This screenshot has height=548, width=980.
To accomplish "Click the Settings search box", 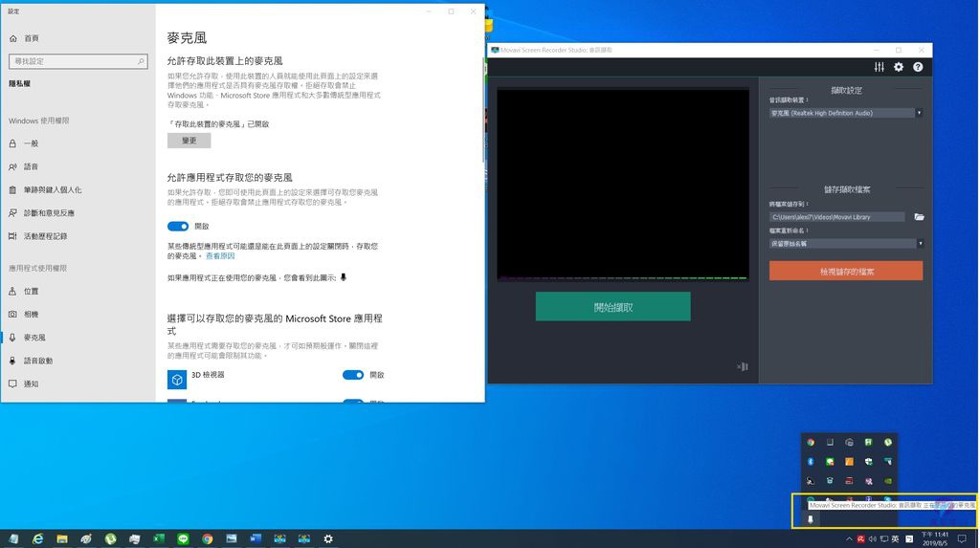I will [78, 61].
